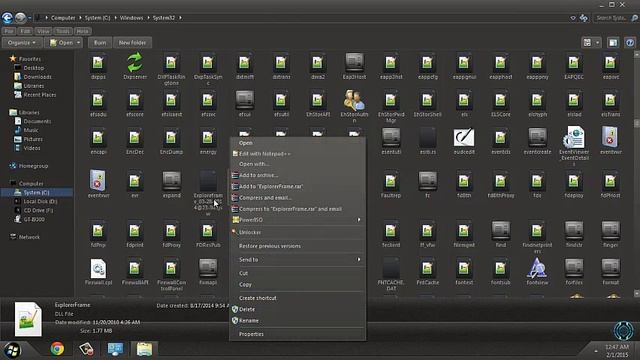Image resolution: width=640 pixels, height=360 pixels.
Task: Toggle the preview pane button
Action: pyautogui.click(x=613, y=42)
